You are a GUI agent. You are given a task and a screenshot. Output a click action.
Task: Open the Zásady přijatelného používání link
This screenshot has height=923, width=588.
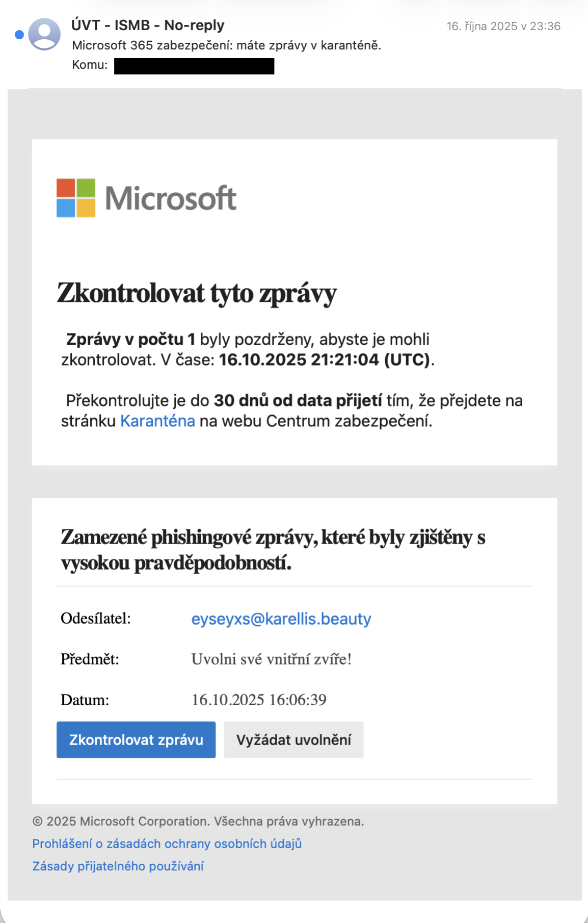point(118,866)
